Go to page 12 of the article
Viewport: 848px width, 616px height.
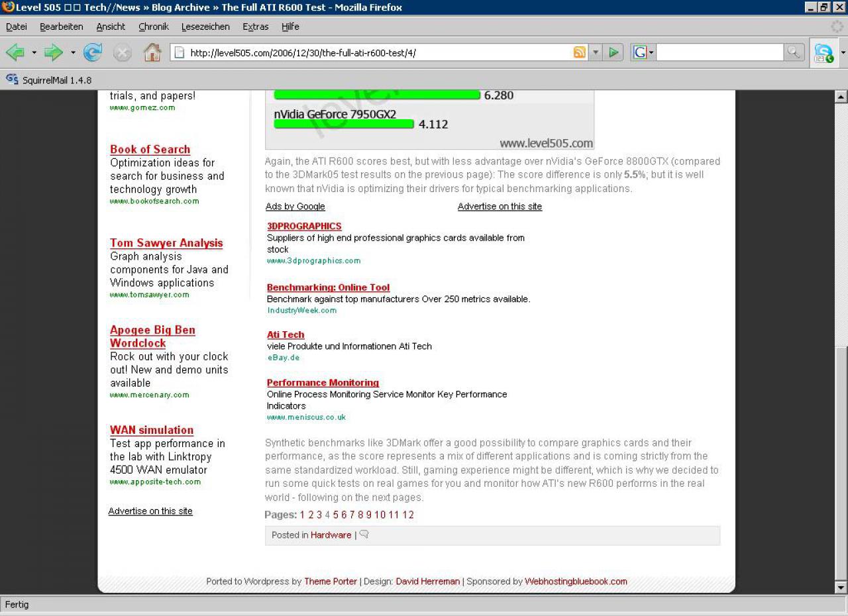click(408, 515)
